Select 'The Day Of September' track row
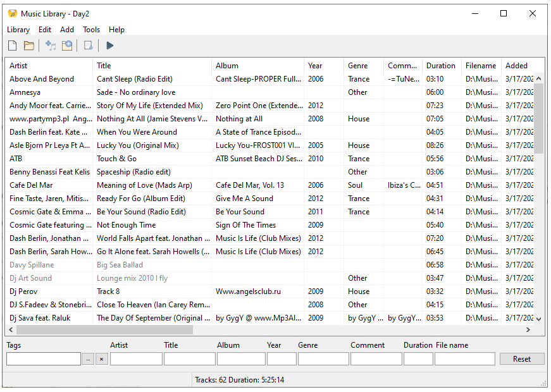Image resolution: width=551 pixels, height=392 pixels. click(270, 318)
